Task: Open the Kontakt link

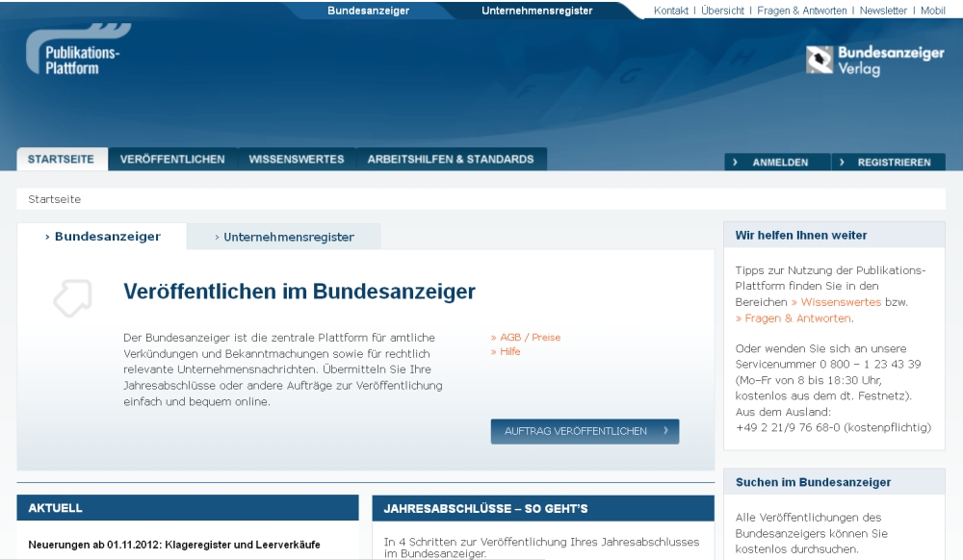Action: tap(671, 11)
